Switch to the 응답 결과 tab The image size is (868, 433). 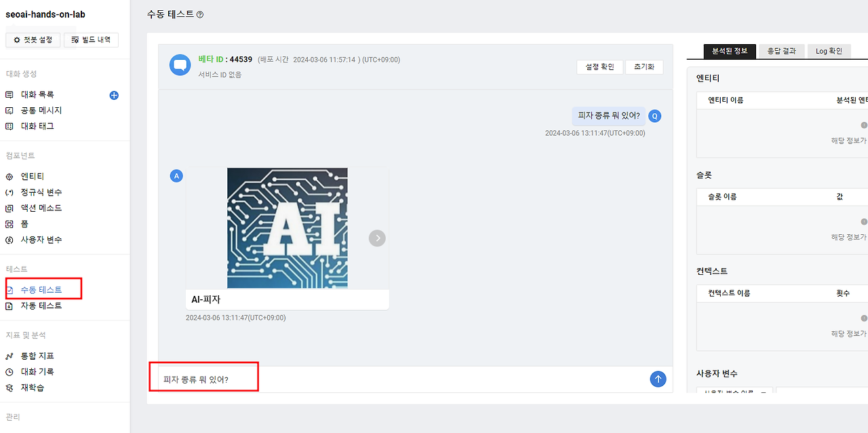(781, 51)
